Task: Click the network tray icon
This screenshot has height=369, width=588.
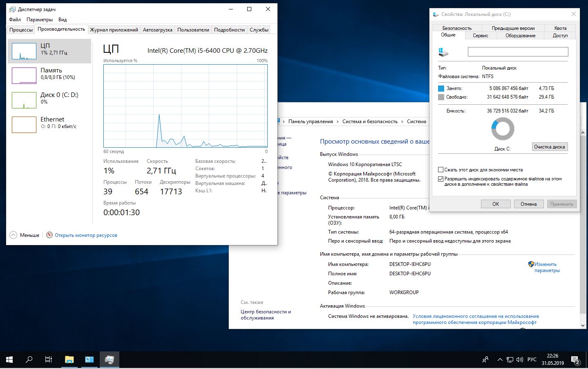Action: (510, 360)
